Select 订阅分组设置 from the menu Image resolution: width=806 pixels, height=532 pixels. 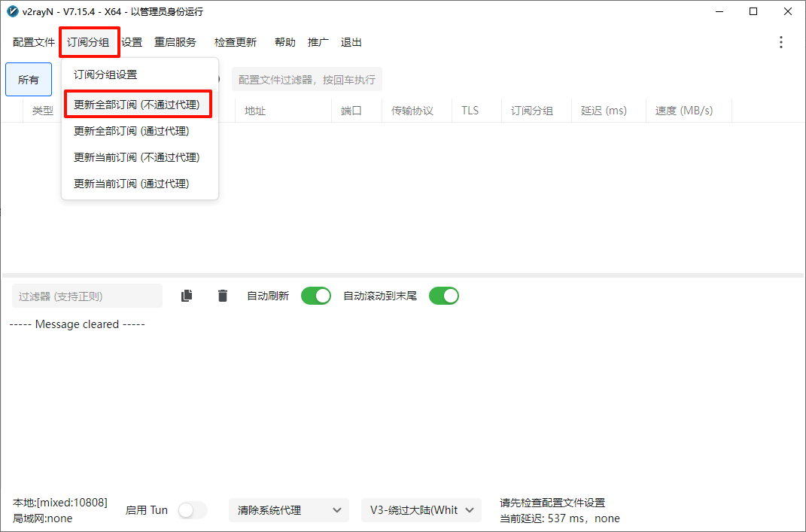[105, 74]
